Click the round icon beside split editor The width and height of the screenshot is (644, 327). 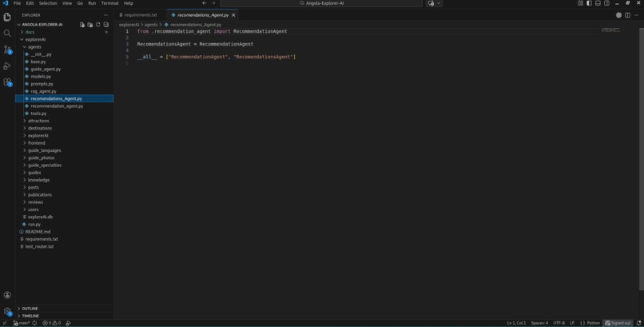pyautogui.click(x=618, y=15)
